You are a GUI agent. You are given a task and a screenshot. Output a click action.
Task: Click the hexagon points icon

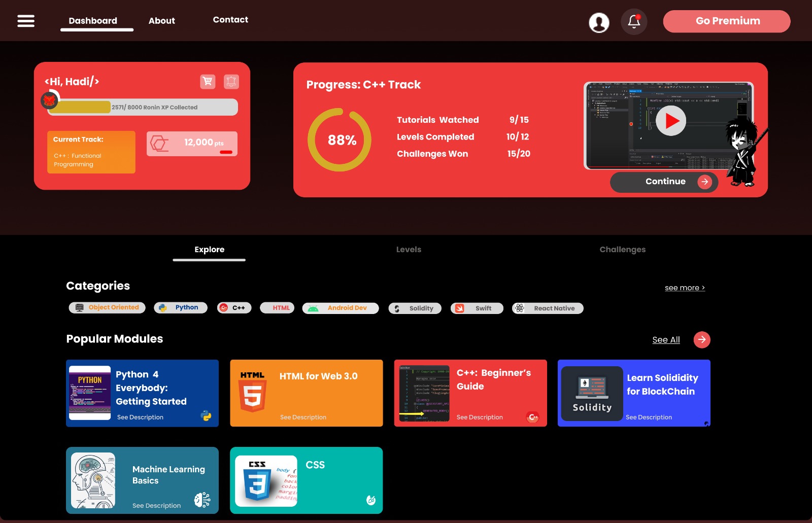pos(159,144)
